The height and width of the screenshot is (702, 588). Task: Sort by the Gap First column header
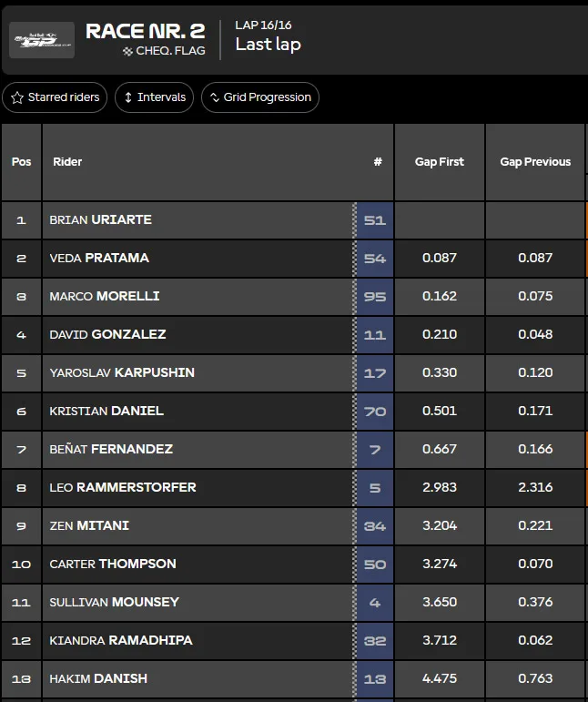pos(440,162)
